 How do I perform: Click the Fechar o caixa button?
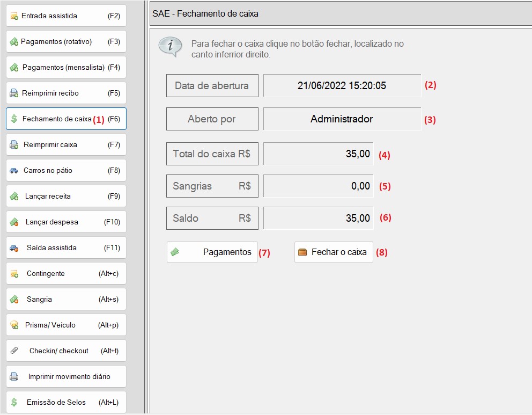[334, 252]
